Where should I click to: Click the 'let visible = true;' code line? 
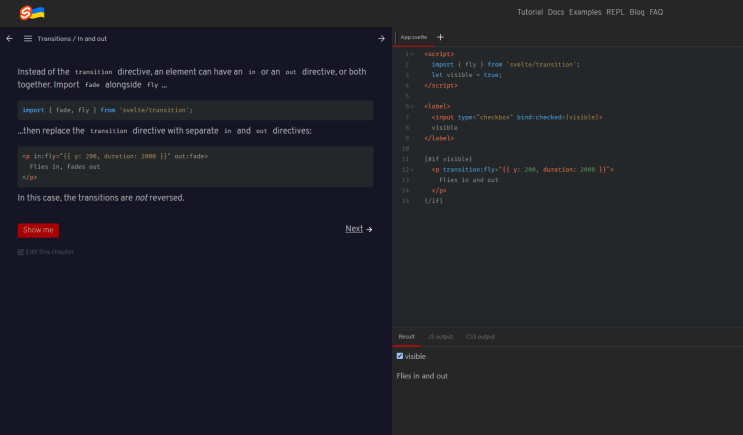[x=466, y=75]
